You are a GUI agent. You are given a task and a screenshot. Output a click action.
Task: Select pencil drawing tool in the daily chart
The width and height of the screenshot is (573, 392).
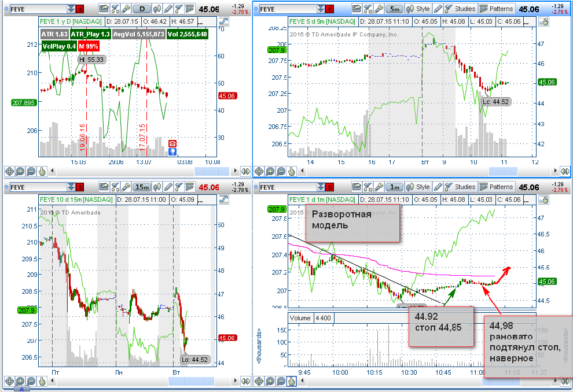click(x=168, y=9)
